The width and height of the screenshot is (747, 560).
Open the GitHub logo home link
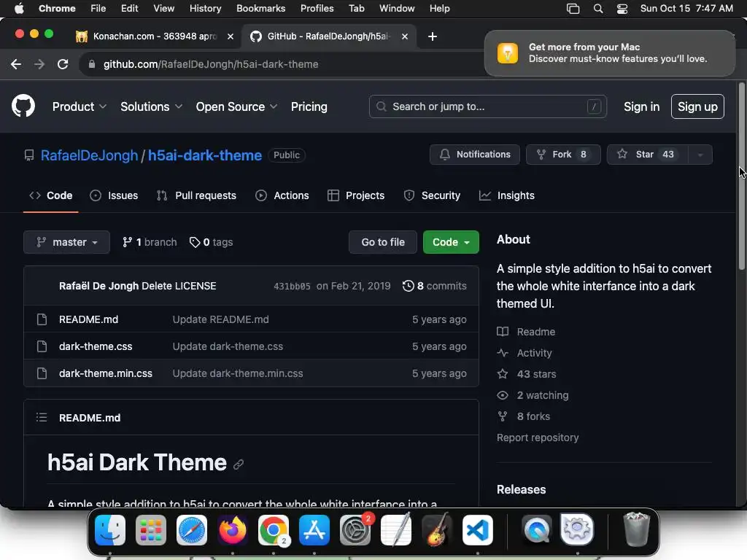coord(23,106)
